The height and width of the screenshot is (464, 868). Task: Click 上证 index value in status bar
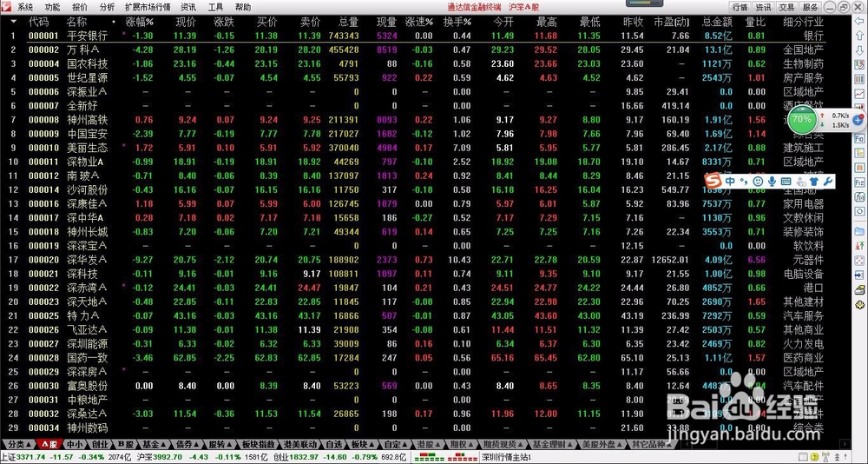click(30, 457)
